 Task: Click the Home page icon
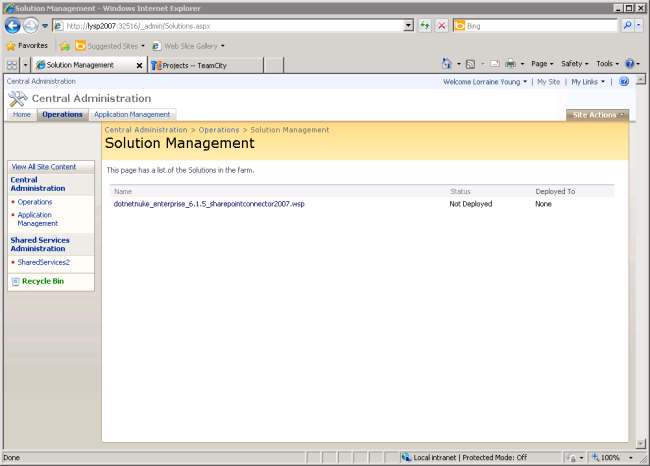[x=447, y=64]
